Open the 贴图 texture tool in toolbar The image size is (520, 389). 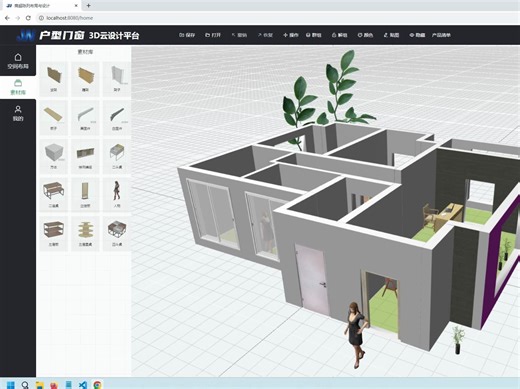391,35
